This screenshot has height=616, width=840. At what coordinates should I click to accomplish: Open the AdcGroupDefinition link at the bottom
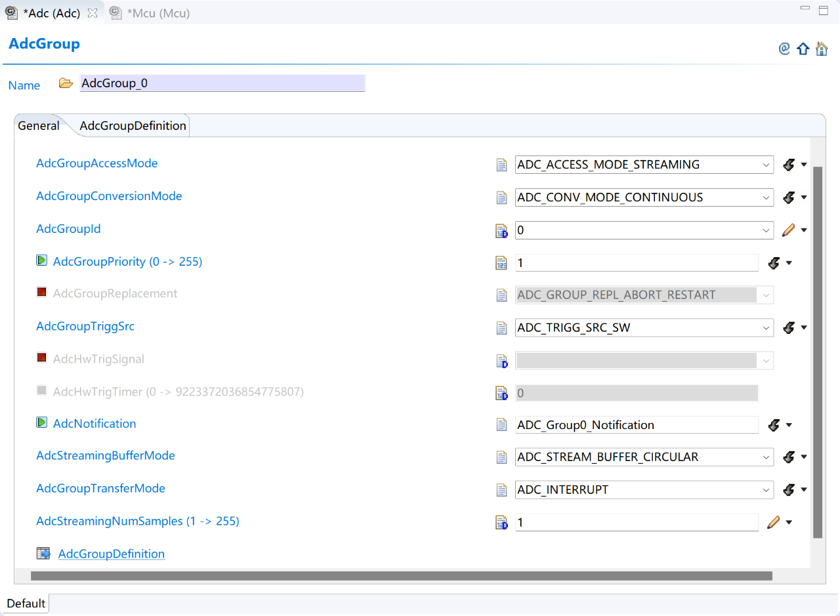pyautogui.click(x=112, y=554)
